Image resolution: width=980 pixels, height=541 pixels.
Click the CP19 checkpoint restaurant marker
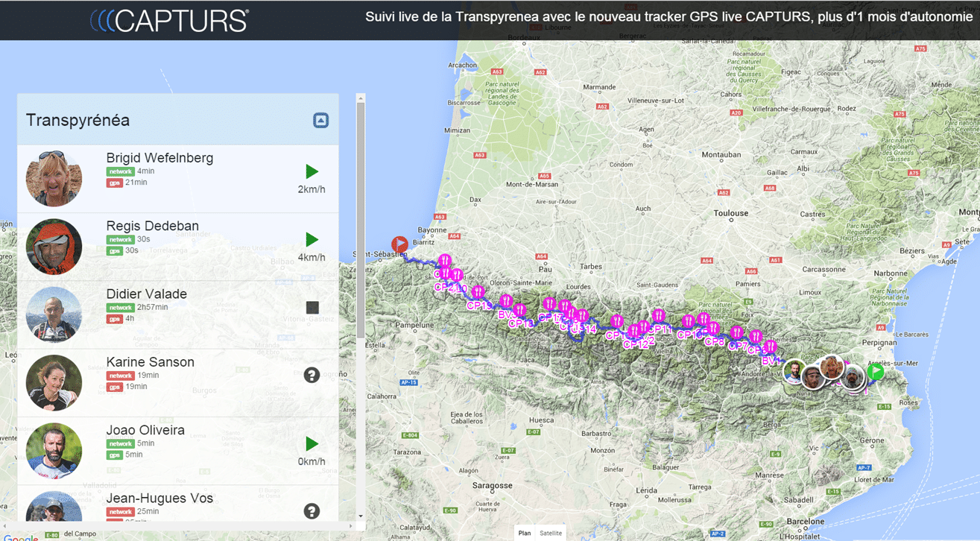coord(478,291)
